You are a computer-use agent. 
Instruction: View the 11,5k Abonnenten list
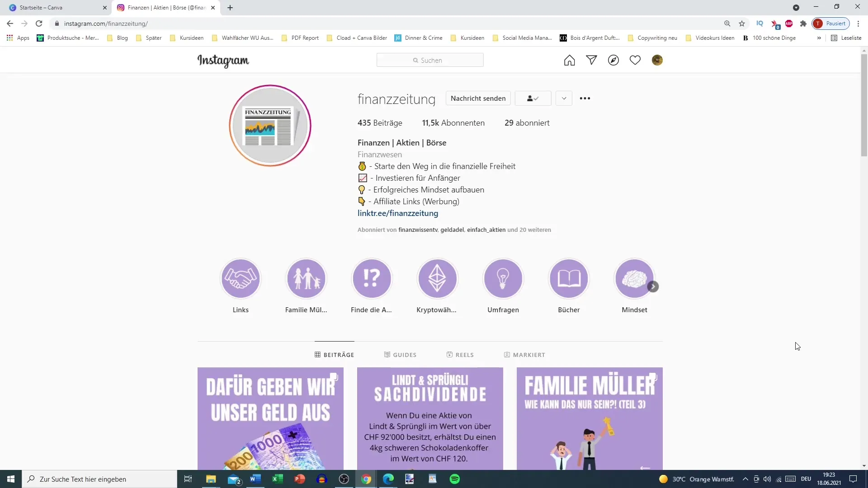click(x=453, y=123)
